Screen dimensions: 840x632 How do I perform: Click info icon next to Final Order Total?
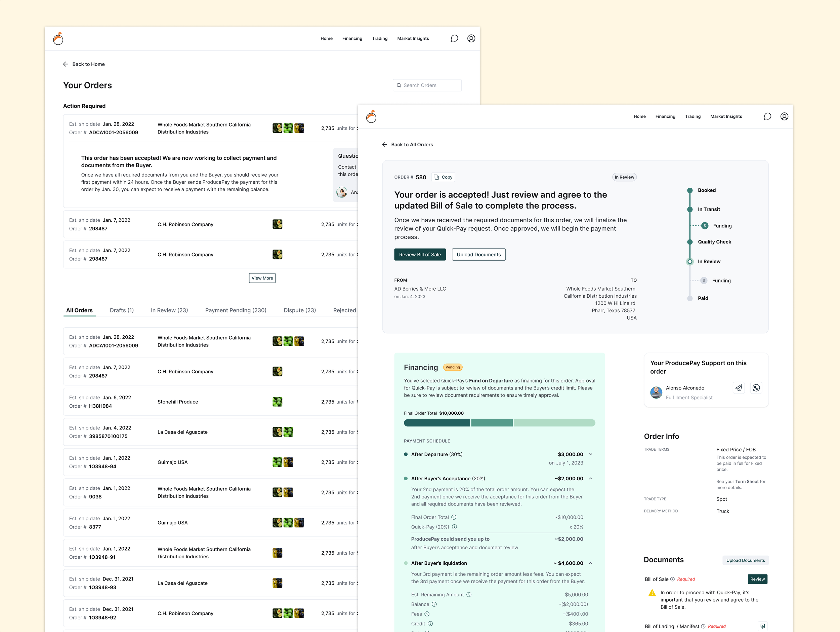[454, 517]
